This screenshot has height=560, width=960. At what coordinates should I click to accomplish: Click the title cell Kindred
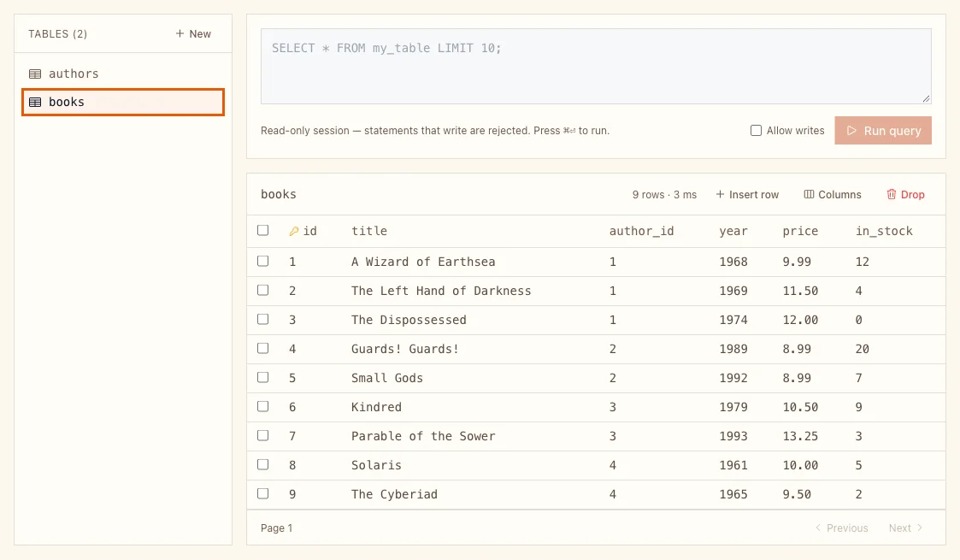pos(376,407)
